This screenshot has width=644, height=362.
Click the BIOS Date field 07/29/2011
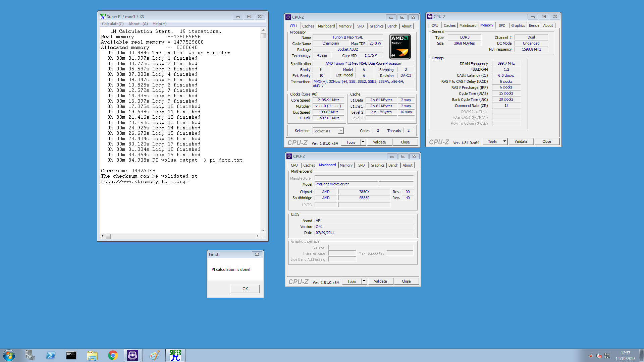[x=364, y=233]
